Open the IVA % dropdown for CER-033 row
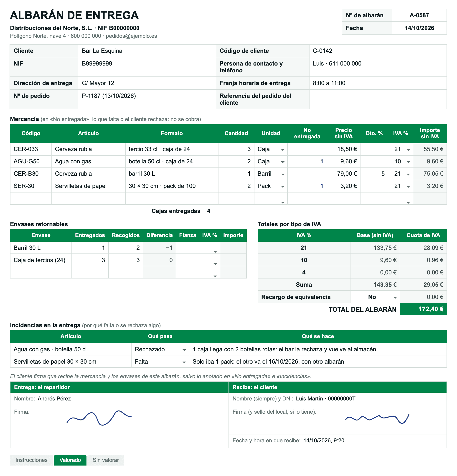 click(408, 149)
